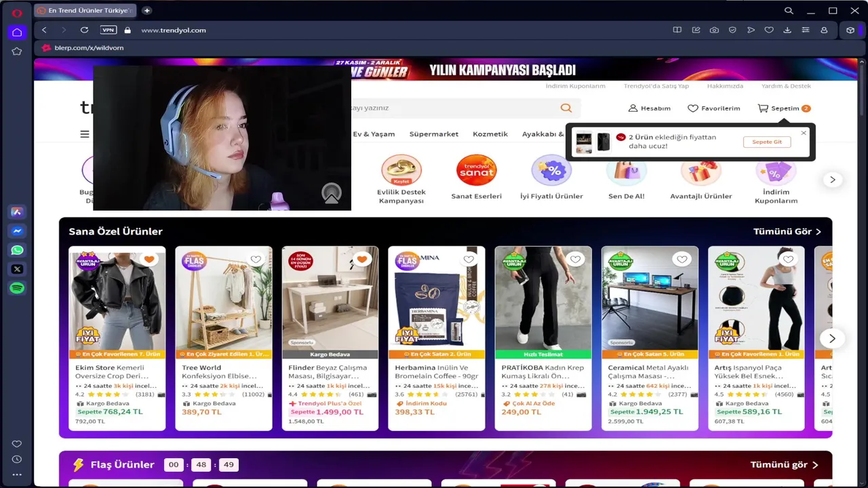Click the orange search magnifier on Trendyol
The image size is (868, 488).
pyautogui.click(x=566, y=108)
